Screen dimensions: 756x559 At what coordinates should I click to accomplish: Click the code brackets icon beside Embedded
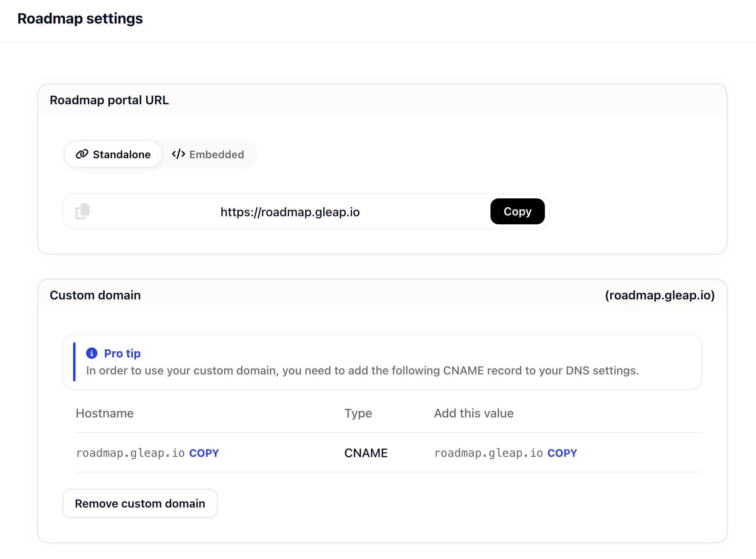click(178, 154)
